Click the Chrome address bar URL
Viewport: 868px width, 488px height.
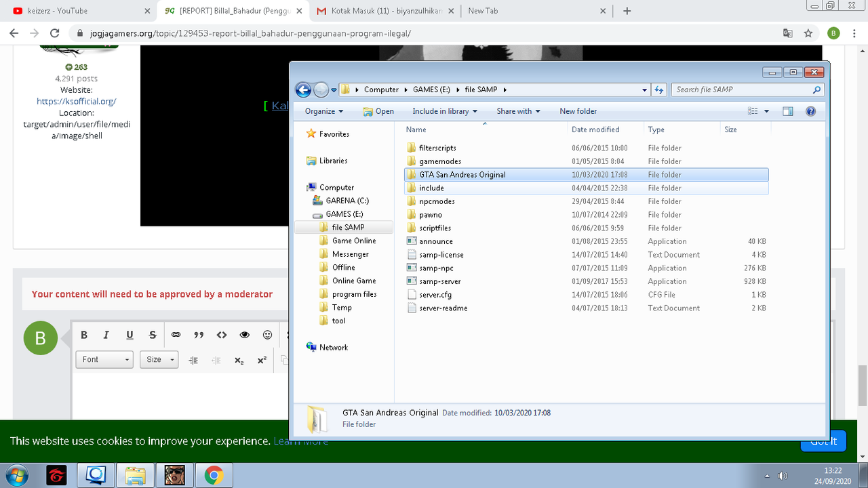250,33
